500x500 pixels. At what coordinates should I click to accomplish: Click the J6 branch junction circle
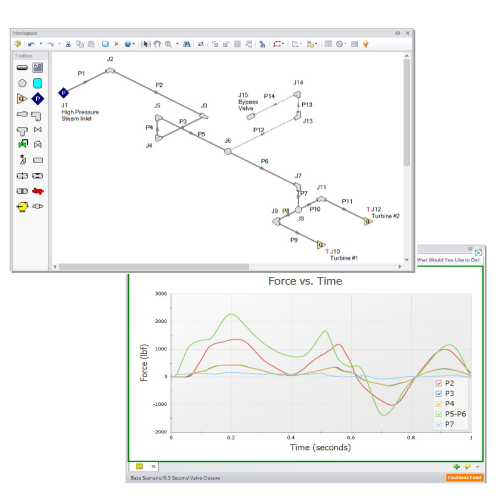point(228,151)
